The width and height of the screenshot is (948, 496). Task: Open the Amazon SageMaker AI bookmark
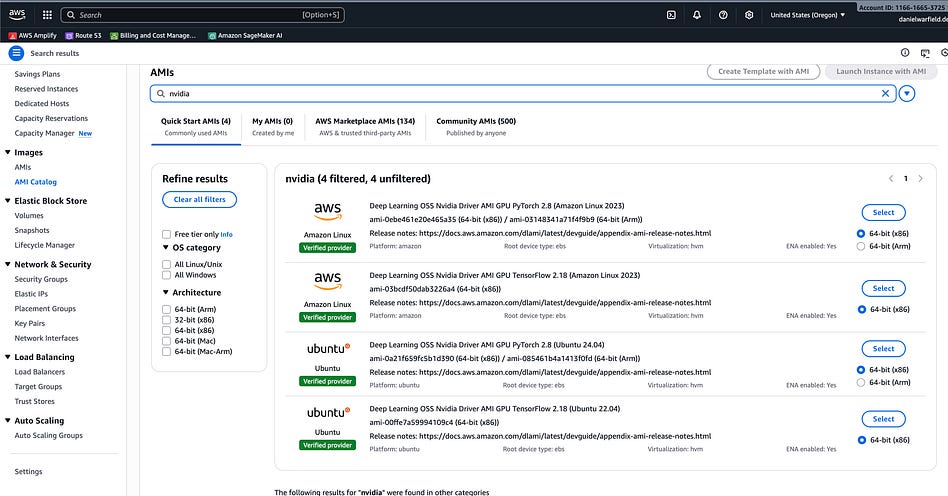pyautogui.click(x=245, y=36)
